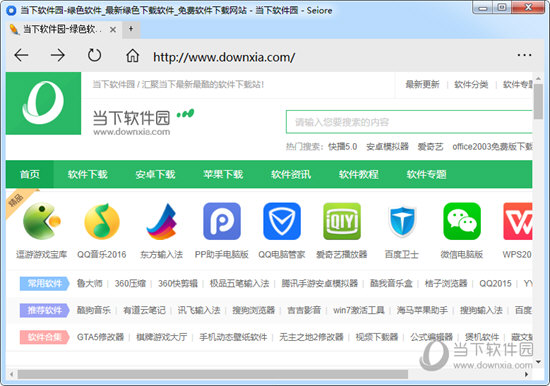Open the 讯飞输入法 link
Viewport: 550px width, 386px height.
click(199, 310)
